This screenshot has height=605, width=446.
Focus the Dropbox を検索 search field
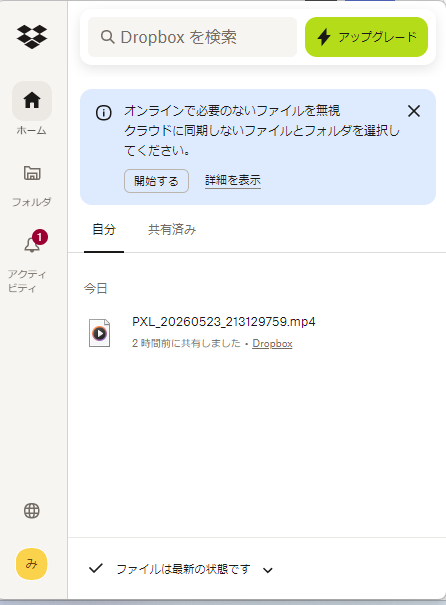click(193, 37)
